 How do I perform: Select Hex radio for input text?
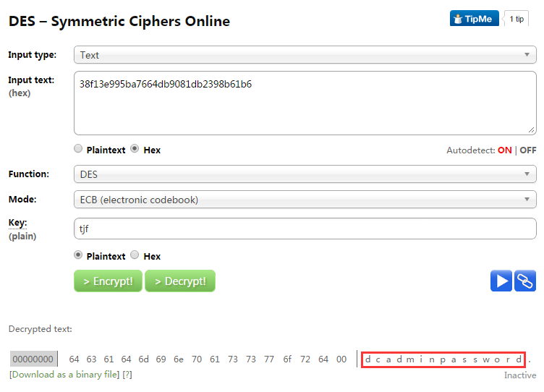pyautogui.click(x=135, y=149)
